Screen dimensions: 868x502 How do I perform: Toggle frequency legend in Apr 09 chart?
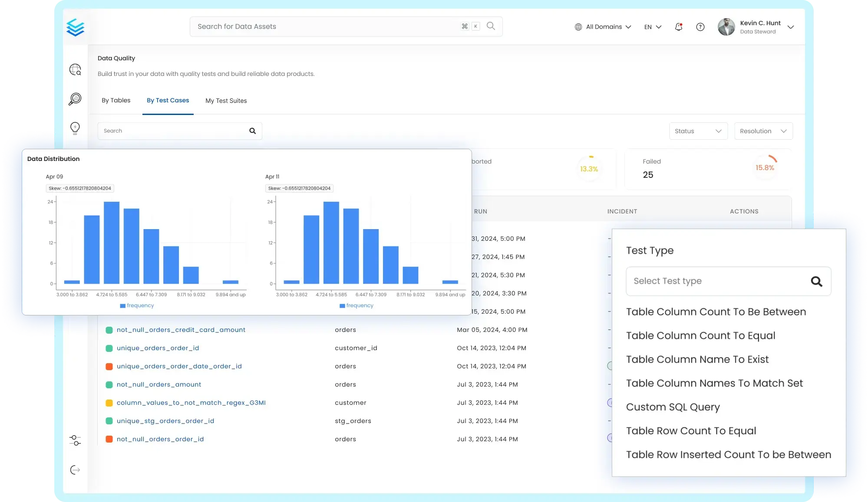coord(137,305)
